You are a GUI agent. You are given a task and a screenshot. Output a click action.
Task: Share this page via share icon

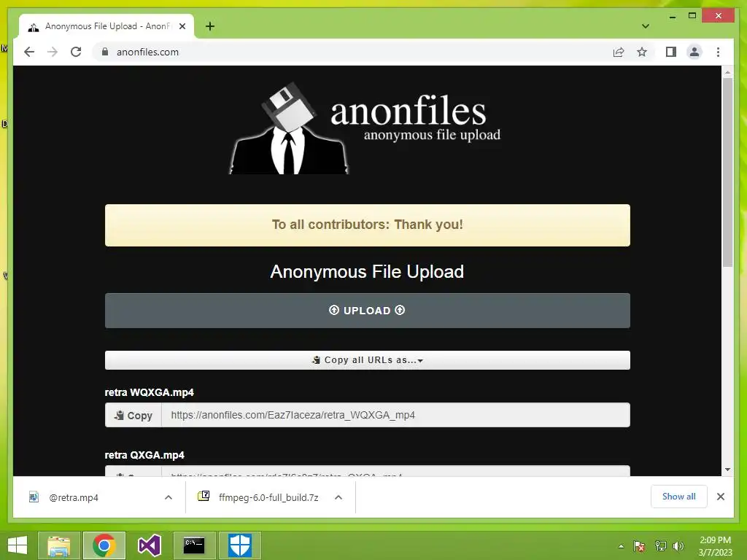pyautogui.click(x=619, y=52)
